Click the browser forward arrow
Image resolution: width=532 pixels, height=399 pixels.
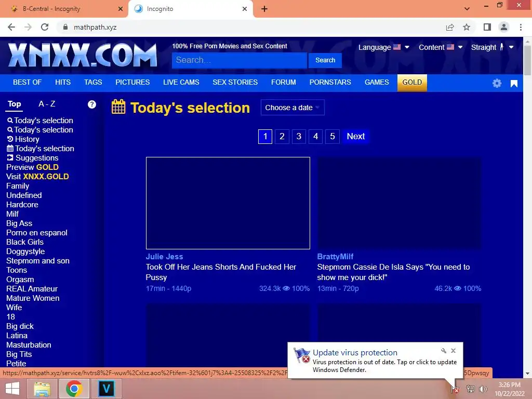28,27
